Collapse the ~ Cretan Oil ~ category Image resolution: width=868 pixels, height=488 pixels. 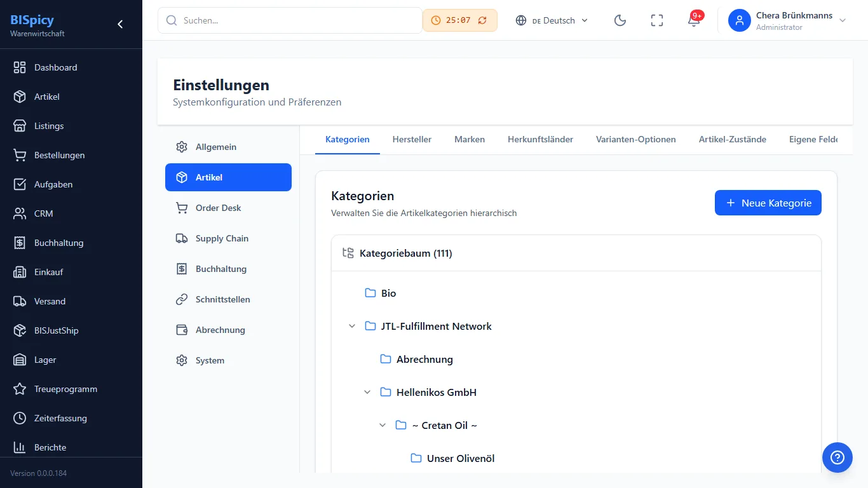tap(383, 425)
